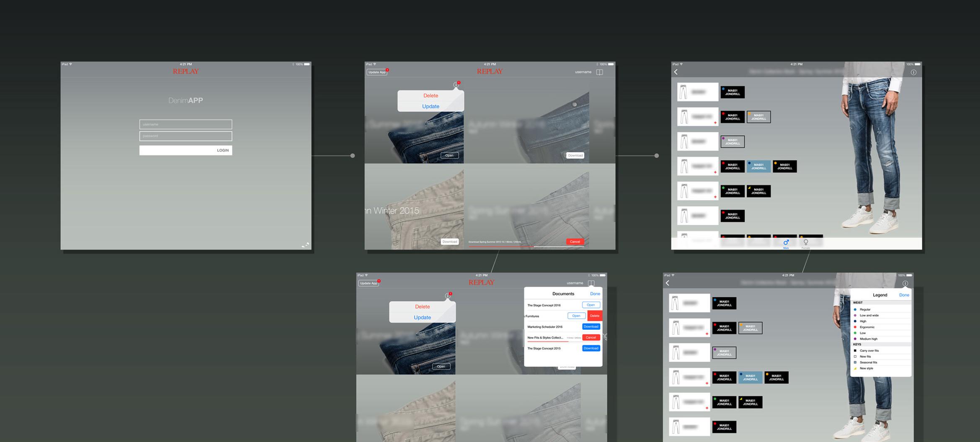980x442 pixels.
Task: Show legend via info icon on upper product screen
Action: point(913,72)
